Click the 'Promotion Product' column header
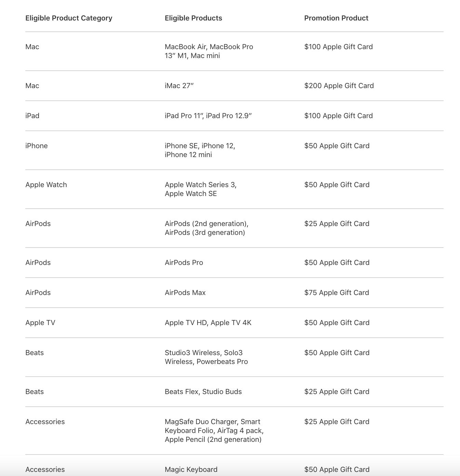The image size is (460, 476). [336, 18]
